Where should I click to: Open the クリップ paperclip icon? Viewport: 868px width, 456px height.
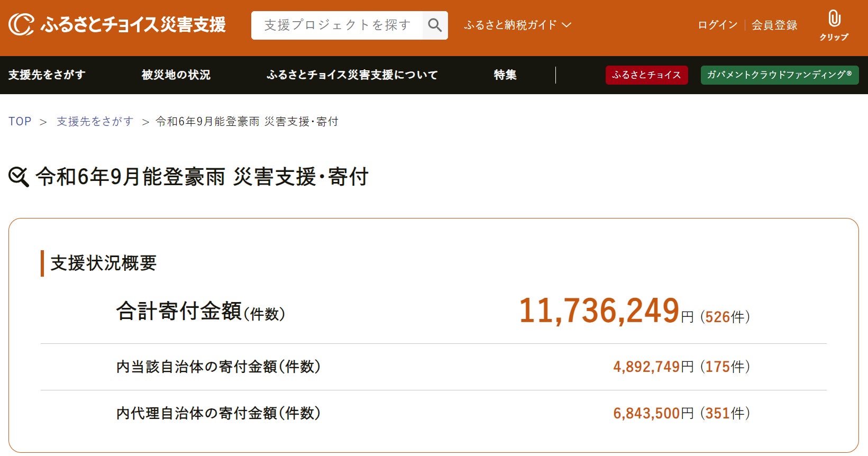point(834,20)
